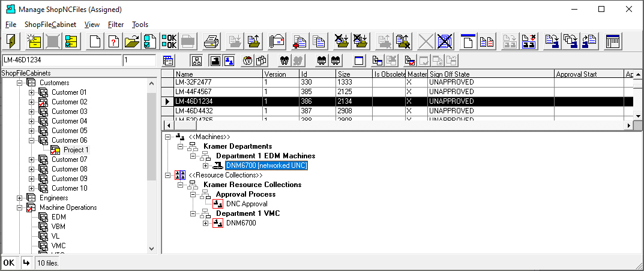Toggle the black machine view button
Image resolution: width=644 pixels, height=271 pixels.
point(215,61)
